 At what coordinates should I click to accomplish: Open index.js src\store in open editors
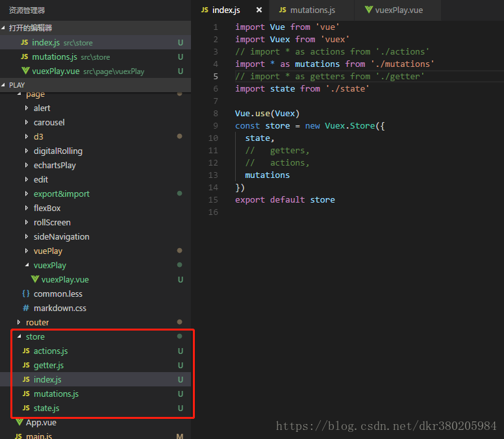95,42
